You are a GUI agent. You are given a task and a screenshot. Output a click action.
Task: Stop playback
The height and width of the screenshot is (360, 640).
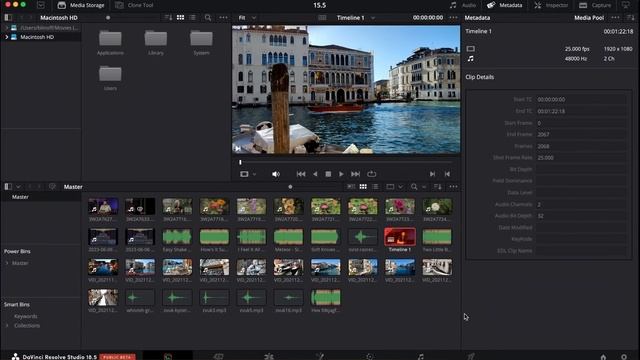[x=328, y=174]
